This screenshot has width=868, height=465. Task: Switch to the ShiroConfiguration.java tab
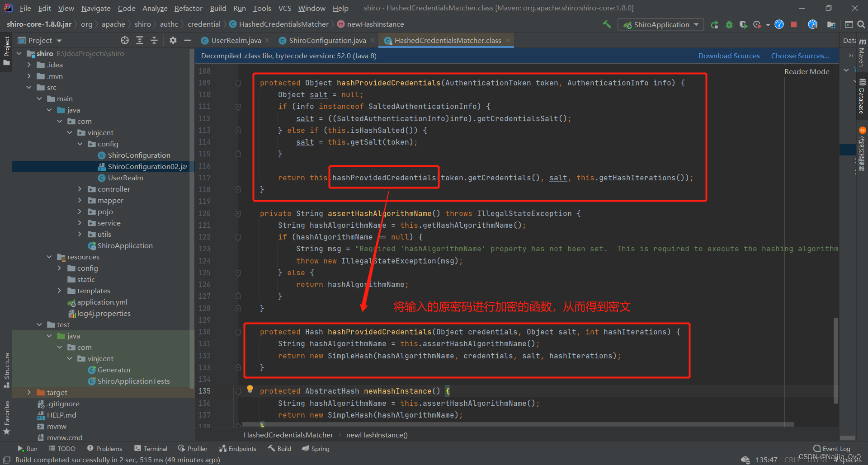[x=327, y=40]
